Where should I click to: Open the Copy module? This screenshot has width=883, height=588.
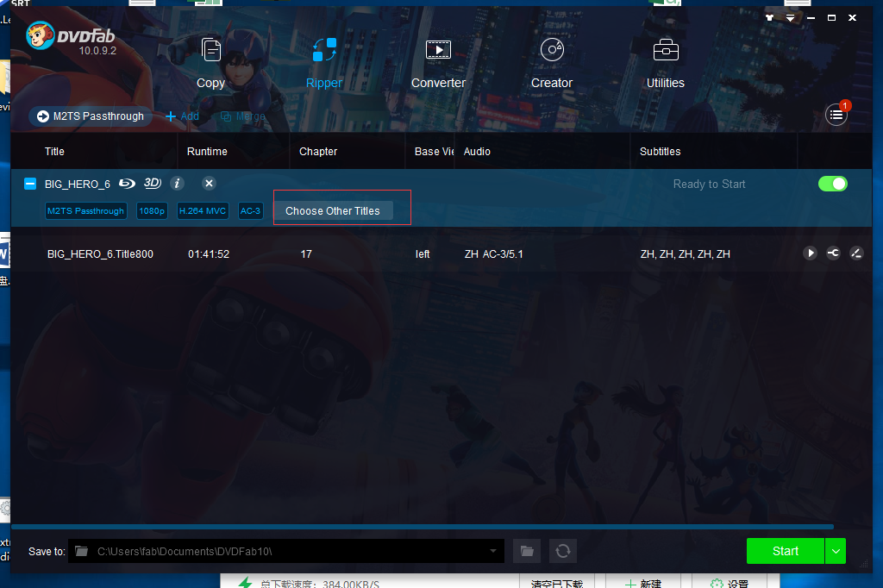coord(210,63)
